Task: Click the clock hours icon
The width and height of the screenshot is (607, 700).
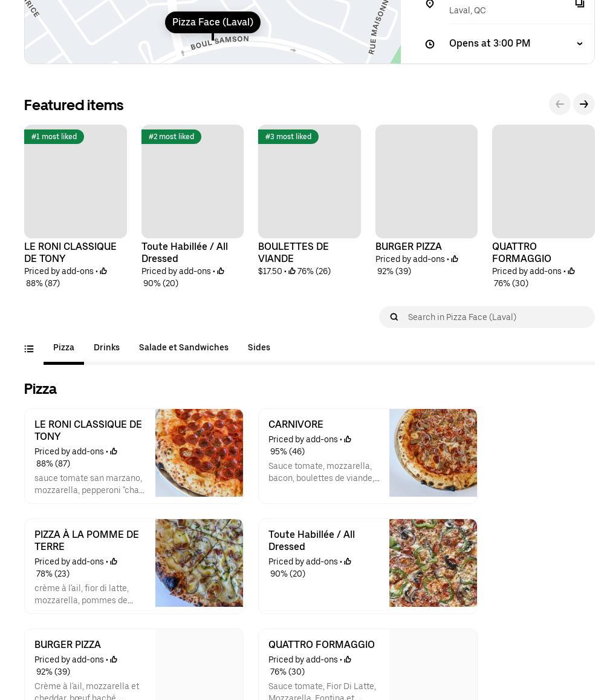Action: point(430,44)
